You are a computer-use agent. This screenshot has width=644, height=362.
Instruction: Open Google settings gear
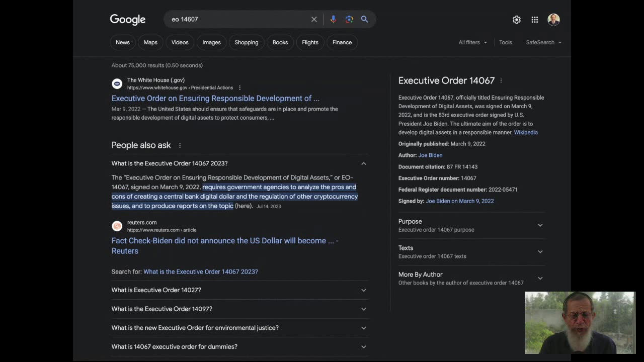tap(517, 20)
